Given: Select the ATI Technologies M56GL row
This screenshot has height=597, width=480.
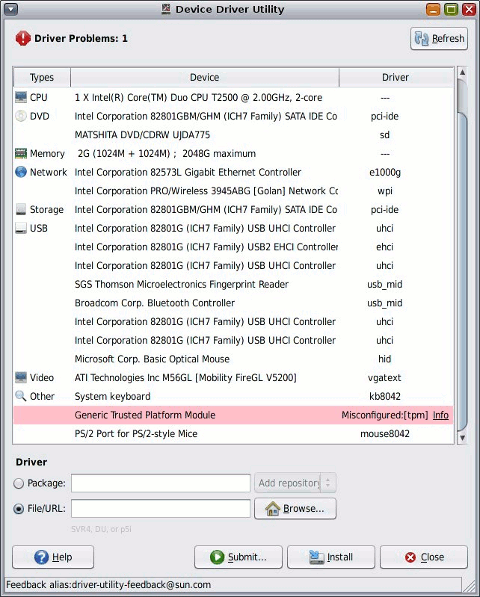Looking at the screenshot, I should pos(233,377).
